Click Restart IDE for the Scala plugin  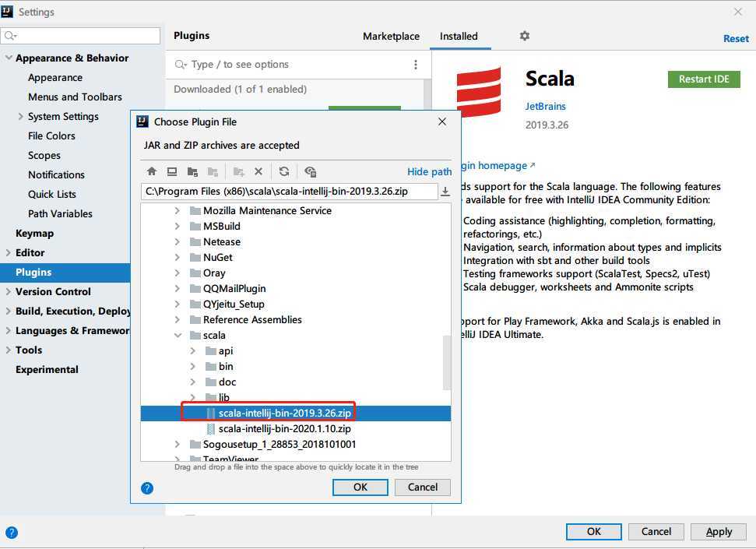pyautogui.click(x=704, y=79)
